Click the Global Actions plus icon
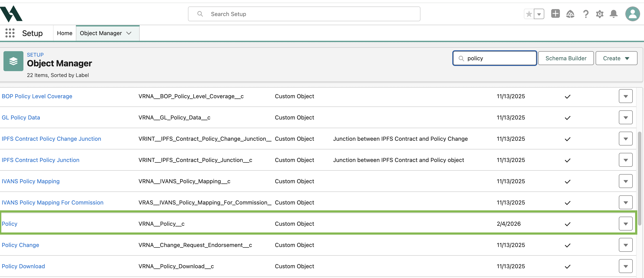The image size is (644, 278). [555, 13]
